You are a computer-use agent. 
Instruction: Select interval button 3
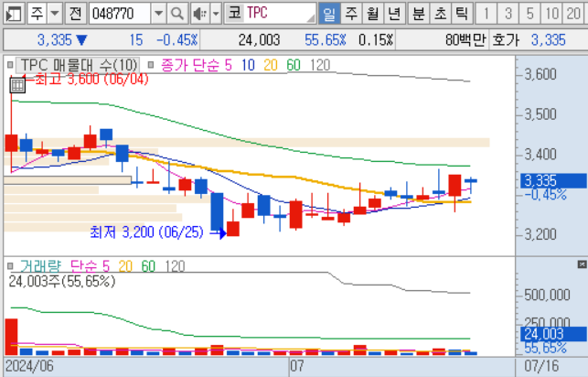508,14
